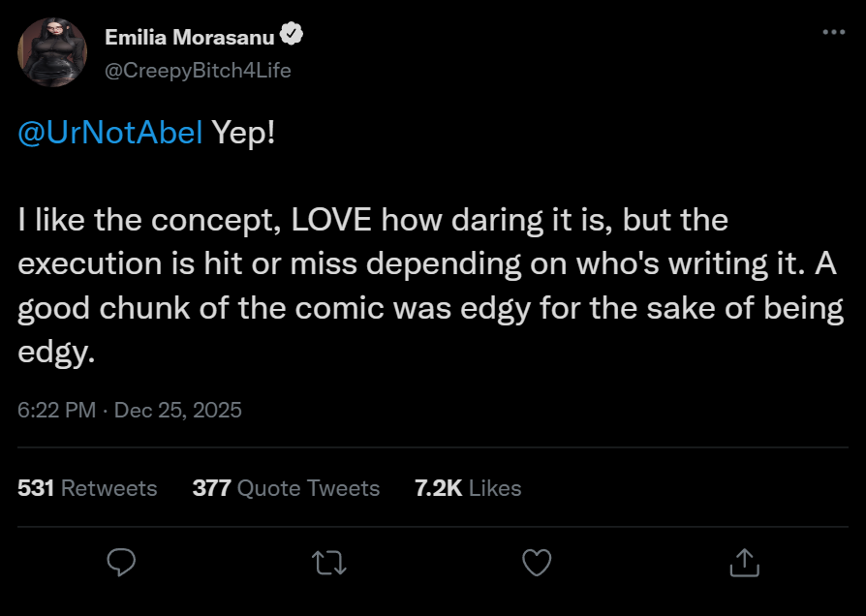Like the tweet with the heart icon
Screen dimensions: 866x616
pyautogui.click(x=537, y=563)
